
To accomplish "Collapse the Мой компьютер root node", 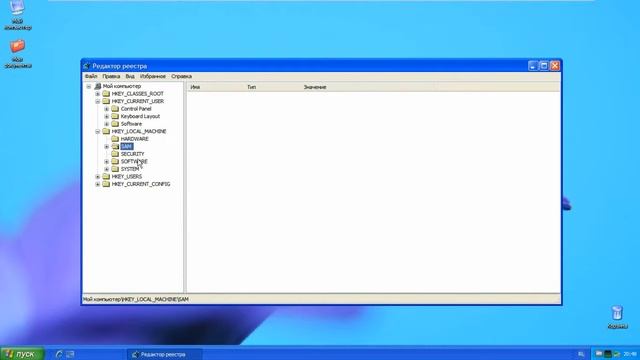I will click(x=89, y=87).
